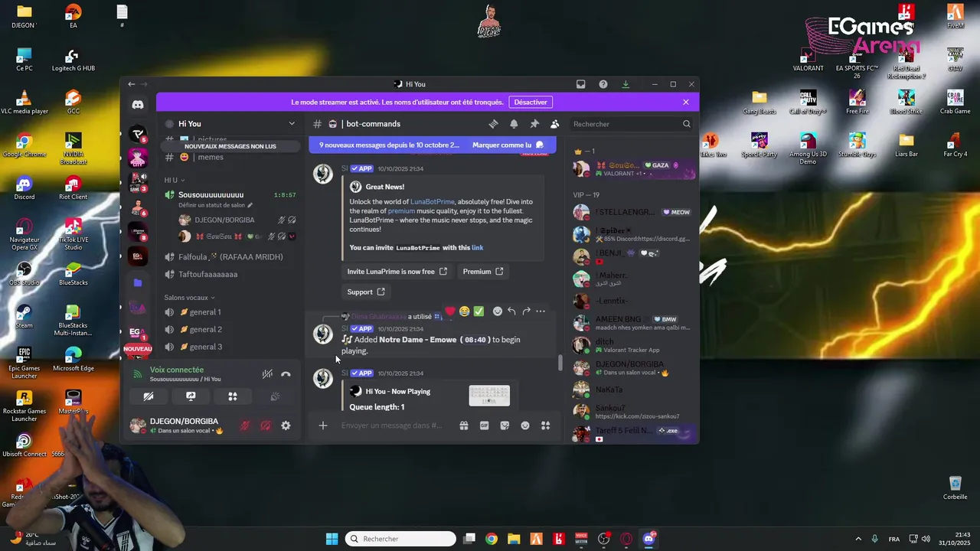980x551 pixels.
Task: Open soundboard button in voice panel
Action: 275,396
